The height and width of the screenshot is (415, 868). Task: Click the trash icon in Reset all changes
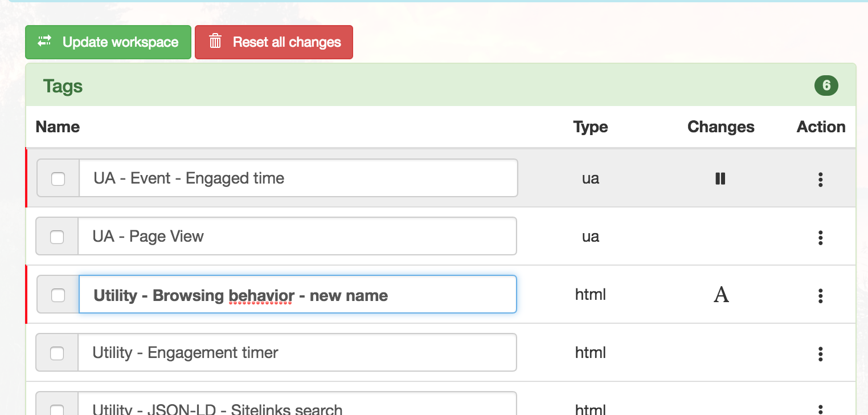point(215,42)
